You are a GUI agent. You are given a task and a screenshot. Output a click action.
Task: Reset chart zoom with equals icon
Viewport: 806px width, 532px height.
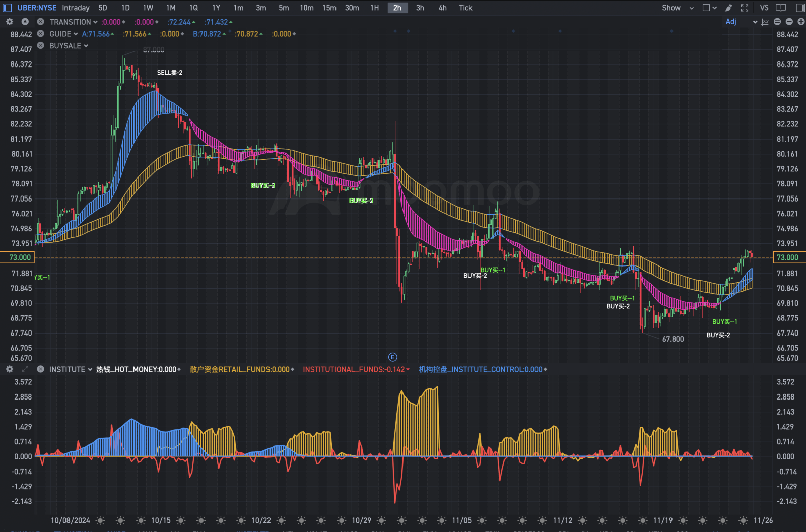pyautogui.click(x=777, y=22)
